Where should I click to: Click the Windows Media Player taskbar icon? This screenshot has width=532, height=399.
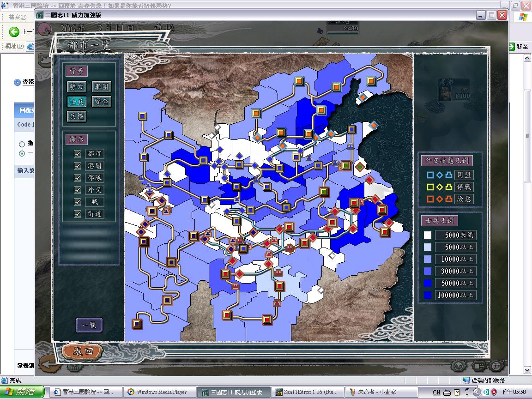131,392
